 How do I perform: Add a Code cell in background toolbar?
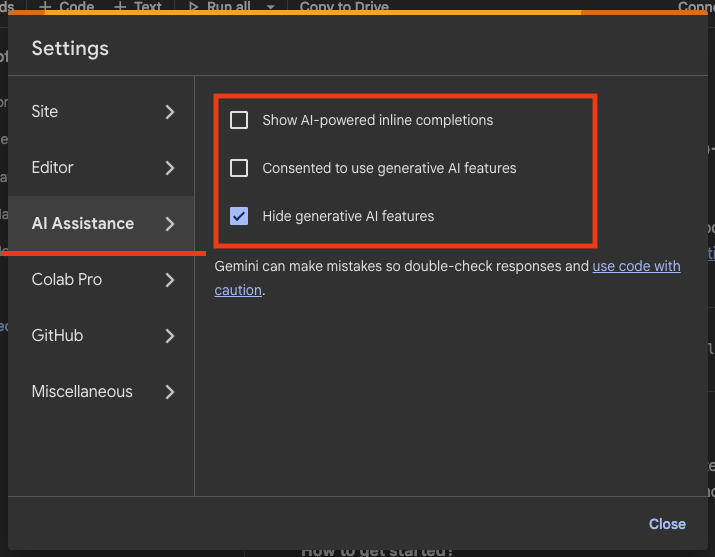[x=67, y=5]
